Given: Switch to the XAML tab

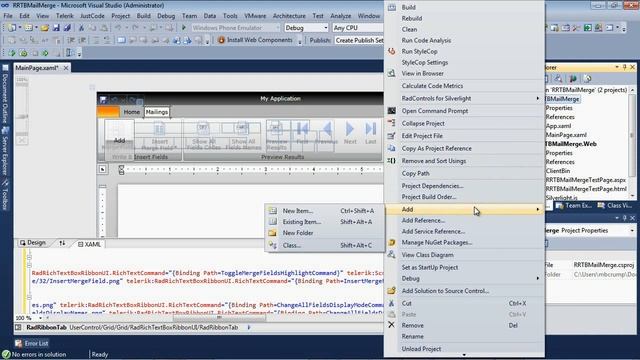Looking at the screenshot, I should pyautogui.click(x=89, y=244).
